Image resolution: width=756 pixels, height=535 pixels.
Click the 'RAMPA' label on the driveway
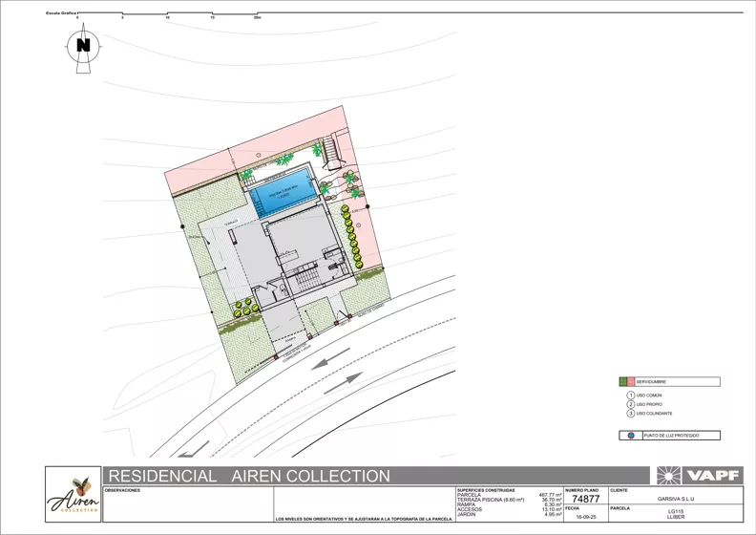tap(290, 339)
